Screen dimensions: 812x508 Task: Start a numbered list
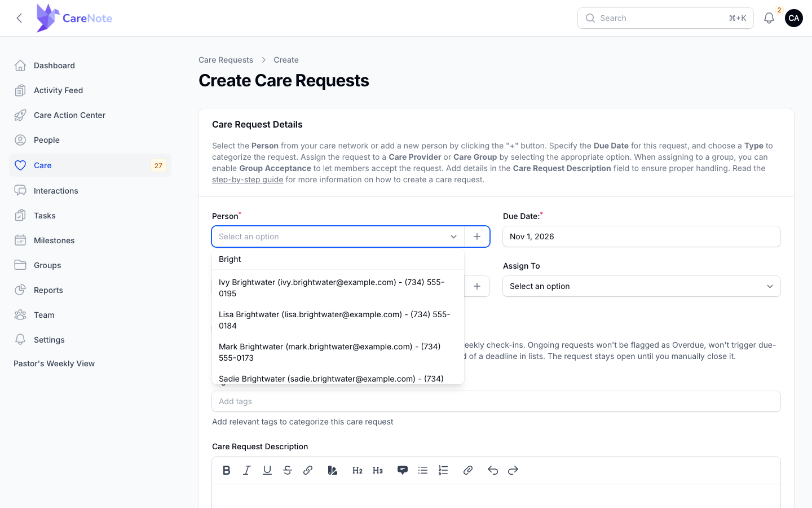[x=443, y=470]
